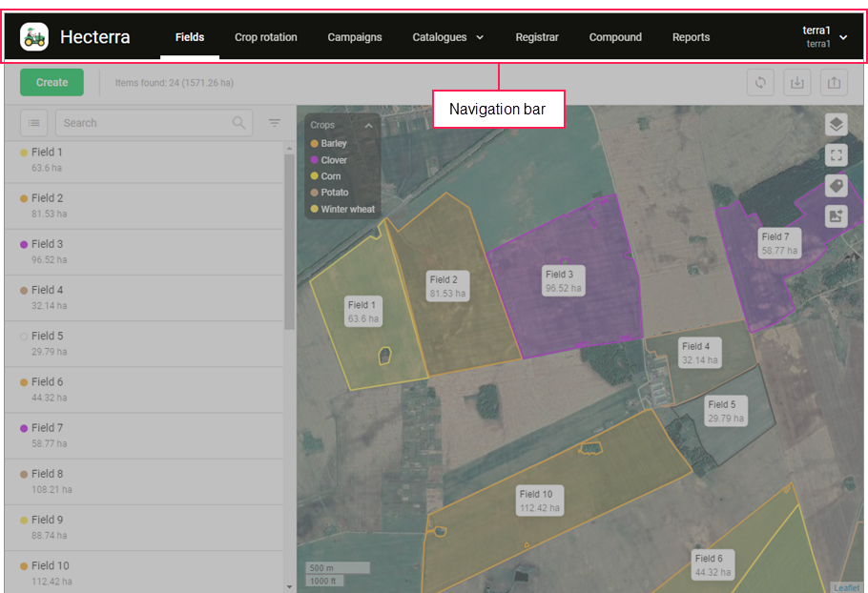Click the search magnifier icon
Screen dimensions: 868x593
coord(238,123)
